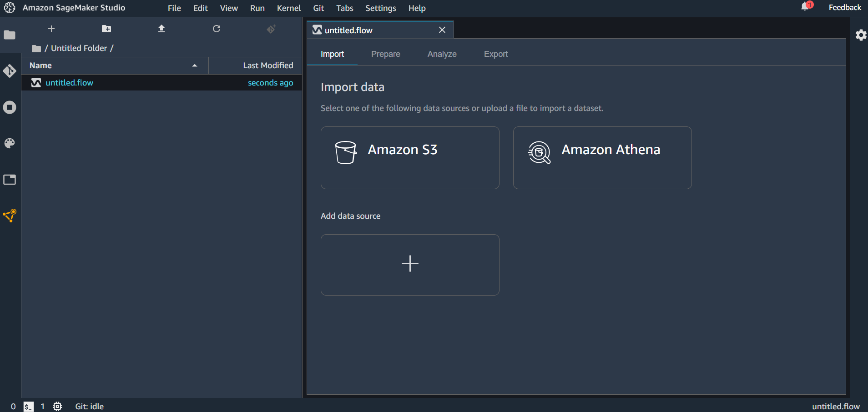The image size is (868, 412).
Task: Click untitled.flow text in status bar
Action: [836, 407]
